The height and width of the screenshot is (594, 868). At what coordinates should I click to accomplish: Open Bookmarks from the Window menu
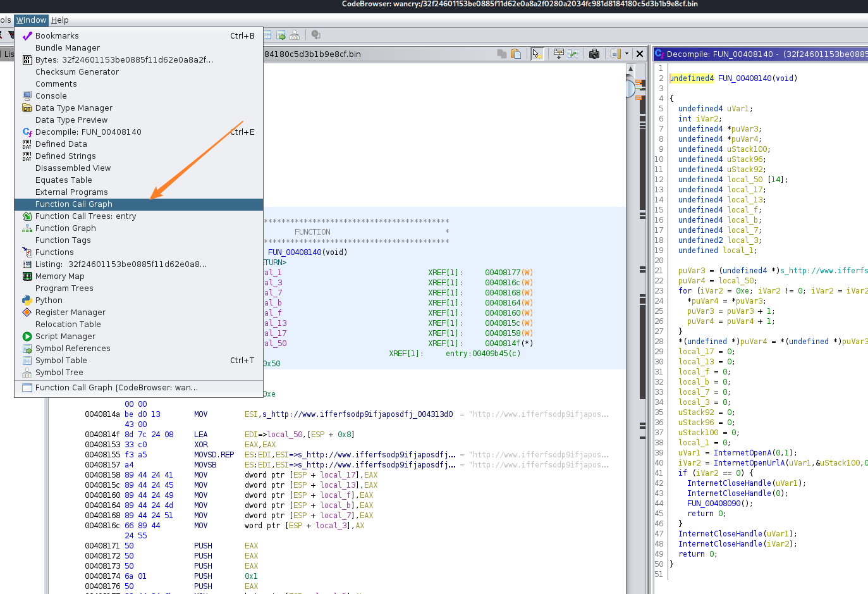138,36
